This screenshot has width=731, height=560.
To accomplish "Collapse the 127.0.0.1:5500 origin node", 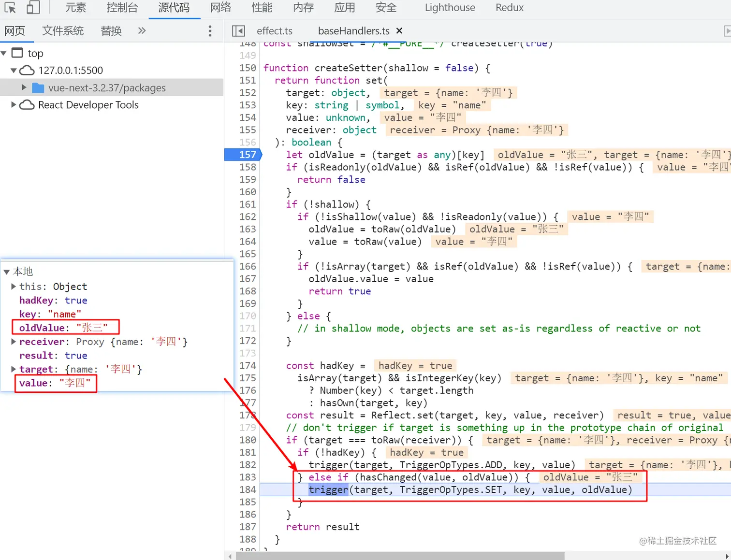I will [x=14, y=71].
